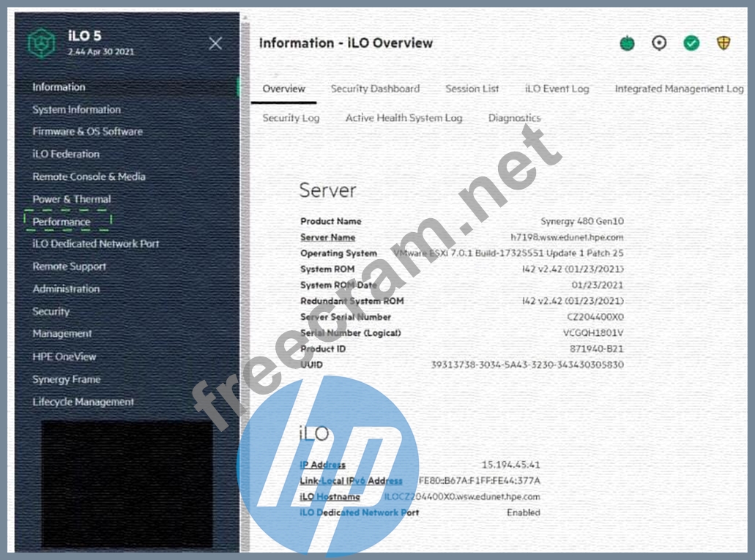Select the iLO Event Log tab
755x560 pixels.
click(557, 89)
